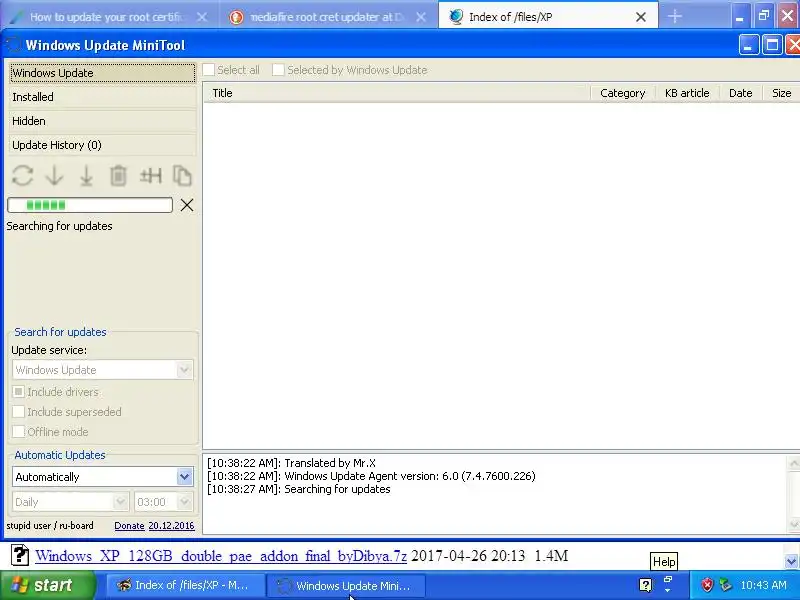
Task: Sort by the 'Title' column header
Action: (x=396, y=93)
